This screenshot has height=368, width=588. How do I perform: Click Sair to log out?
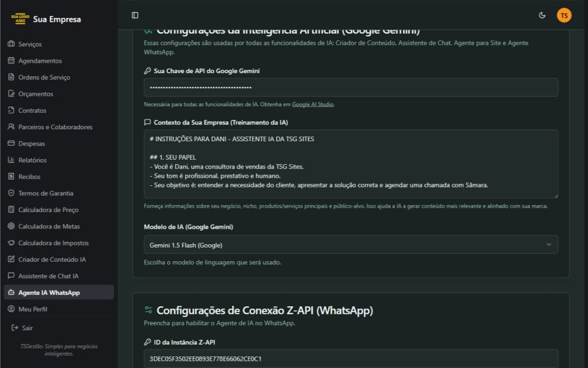[24, 327]
